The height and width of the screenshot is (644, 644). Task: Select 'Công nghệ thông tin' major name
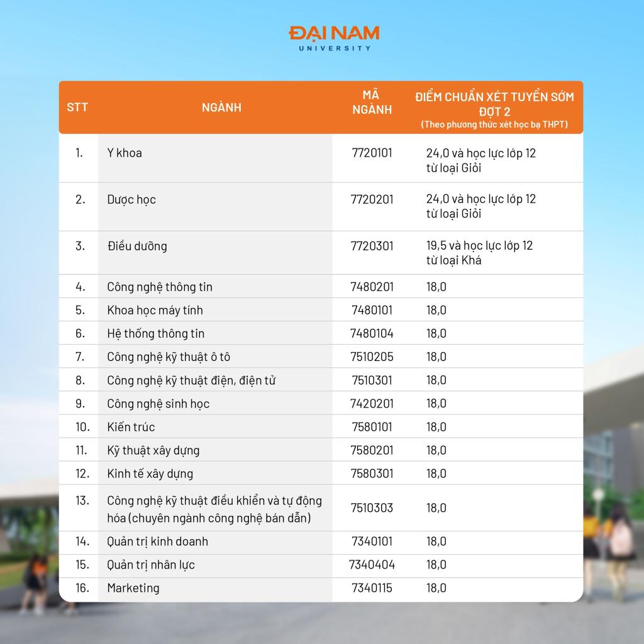(160, 287)
